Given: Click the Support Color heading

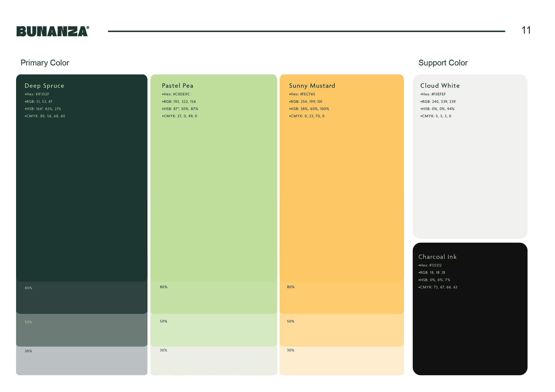Looking at the screenshot, I should click(443, 63).
